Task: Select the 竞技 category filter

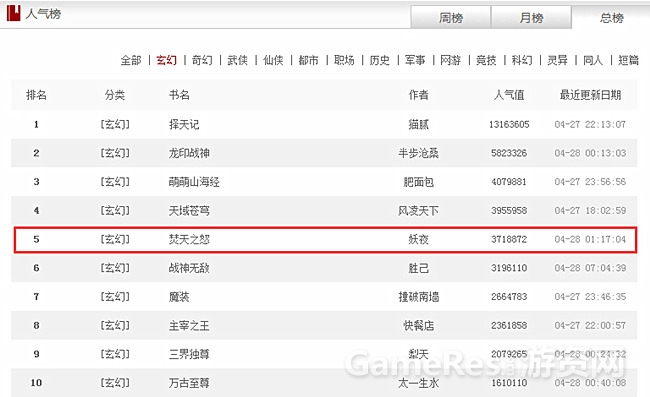Action: coord(486,61)
